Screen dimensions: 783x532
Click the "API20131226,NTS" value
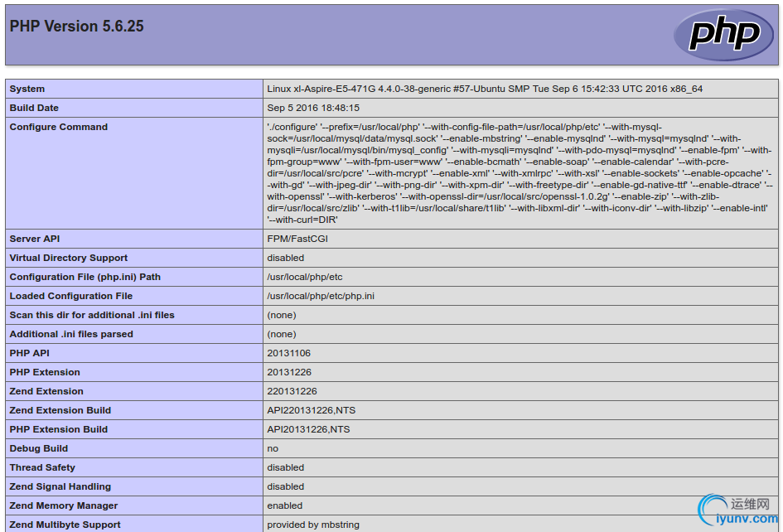pyautogui.click(x=308, y=429)
